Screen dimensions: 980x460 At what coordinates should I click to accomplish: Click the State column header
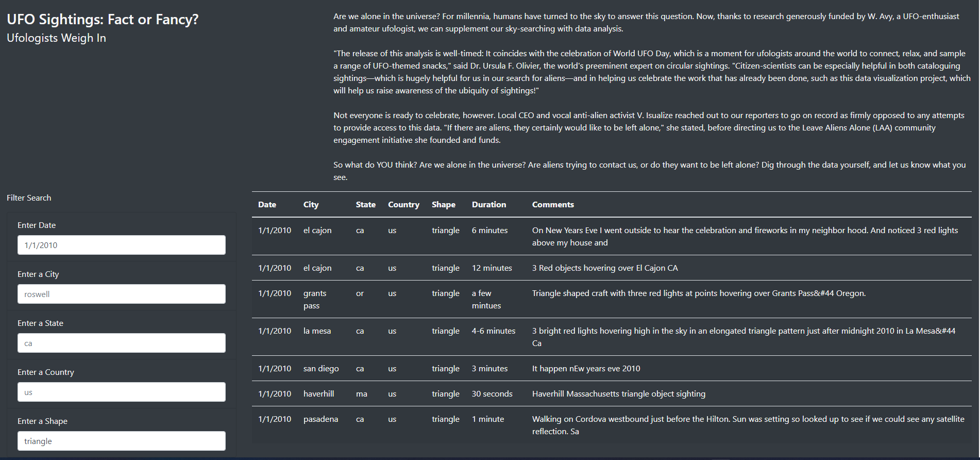(365, 205)
